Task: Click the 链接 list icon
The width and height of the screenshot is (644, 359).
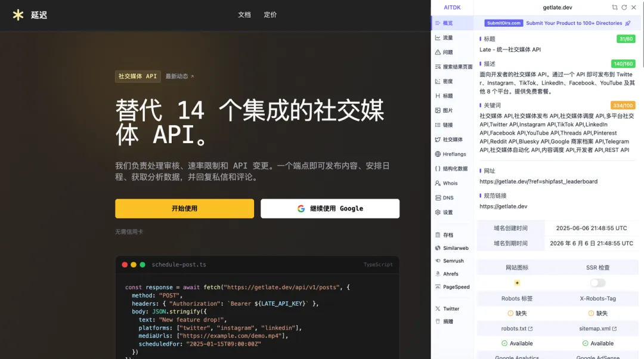Action: tap(438, 125)
